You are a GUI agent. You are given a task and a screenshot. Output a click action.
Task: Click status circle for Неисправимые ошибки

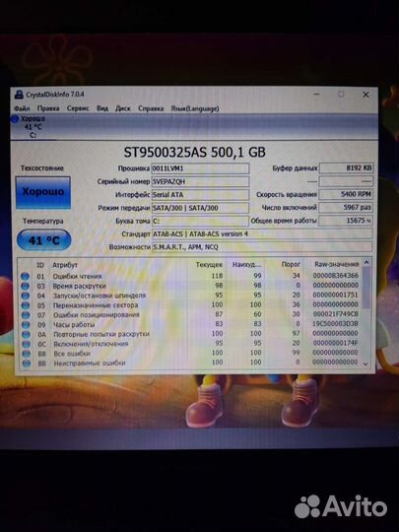tap(27, 364)
